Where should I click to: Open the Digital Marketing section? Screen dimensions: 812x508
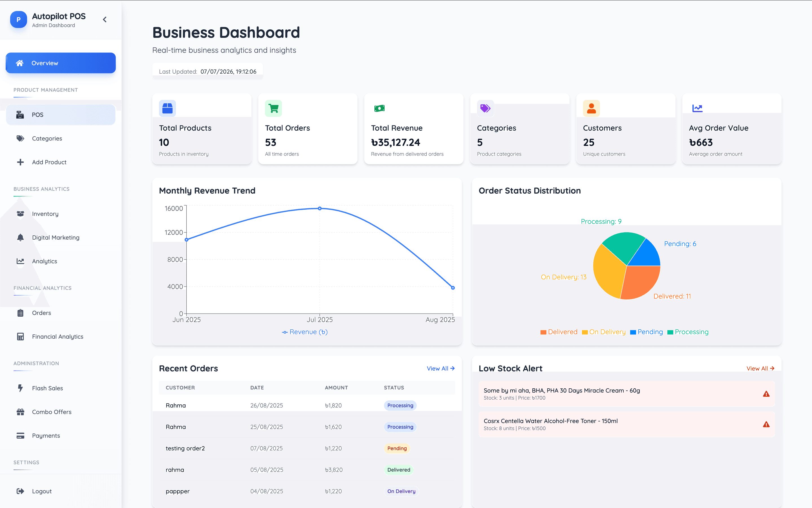tap(61, 237)
